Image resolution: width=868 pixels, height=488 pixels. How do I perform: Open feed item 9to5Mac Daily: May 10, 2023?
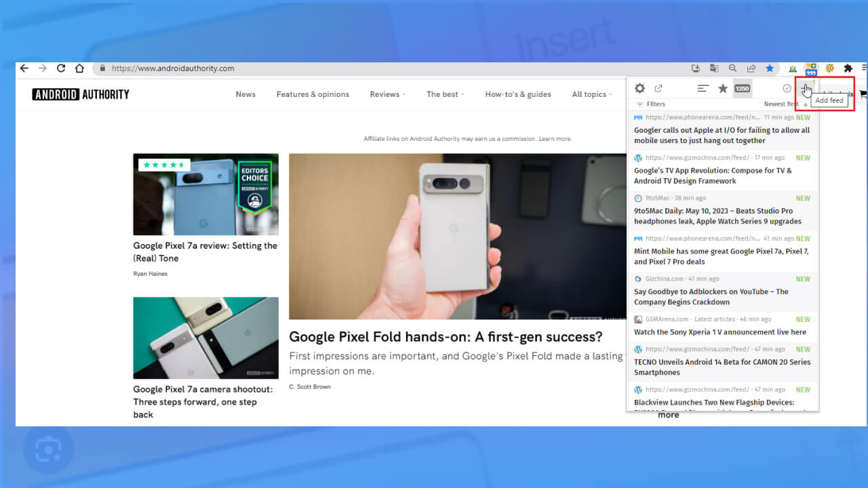(x=717, y=216)
